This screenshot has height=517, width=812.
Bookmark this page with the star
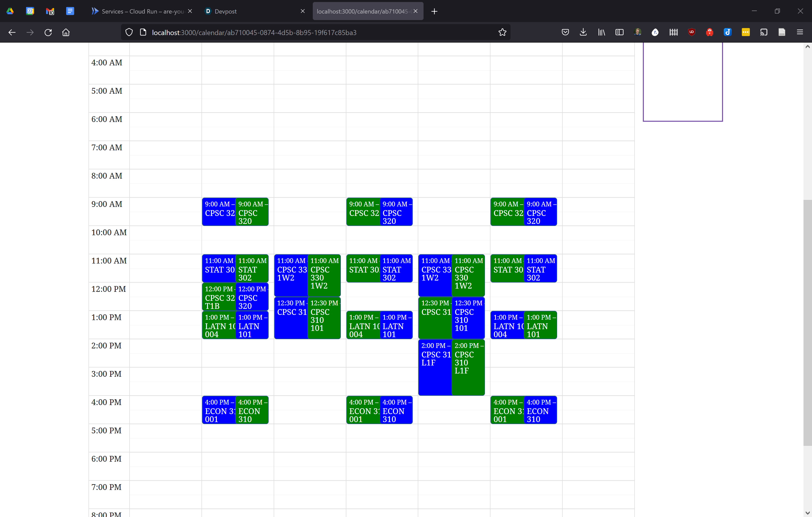tap(502, 32)
